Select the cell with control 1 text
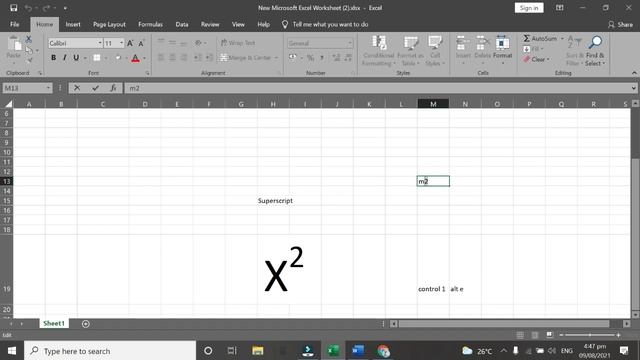 tap(433, 269)
